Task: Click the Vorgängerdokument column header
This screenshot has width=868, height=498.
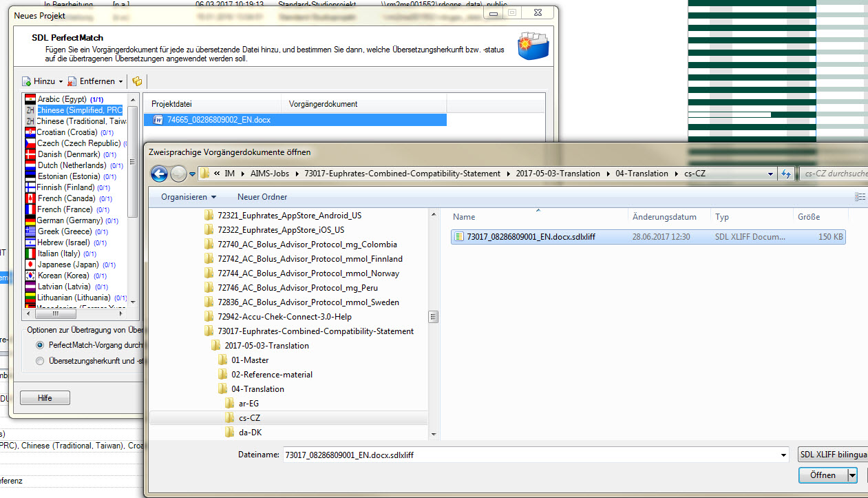Action: coord(364,104)
